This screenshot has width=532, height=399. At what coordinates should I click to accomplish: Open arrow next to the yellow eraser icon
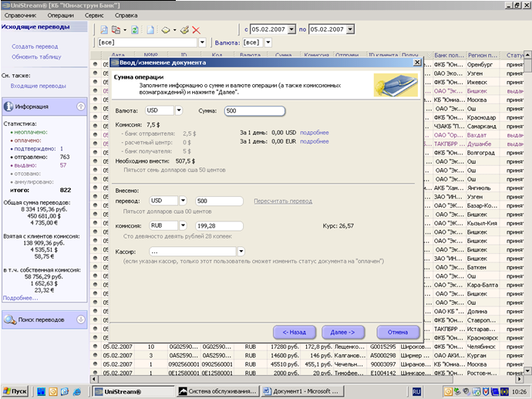[174, 30]
